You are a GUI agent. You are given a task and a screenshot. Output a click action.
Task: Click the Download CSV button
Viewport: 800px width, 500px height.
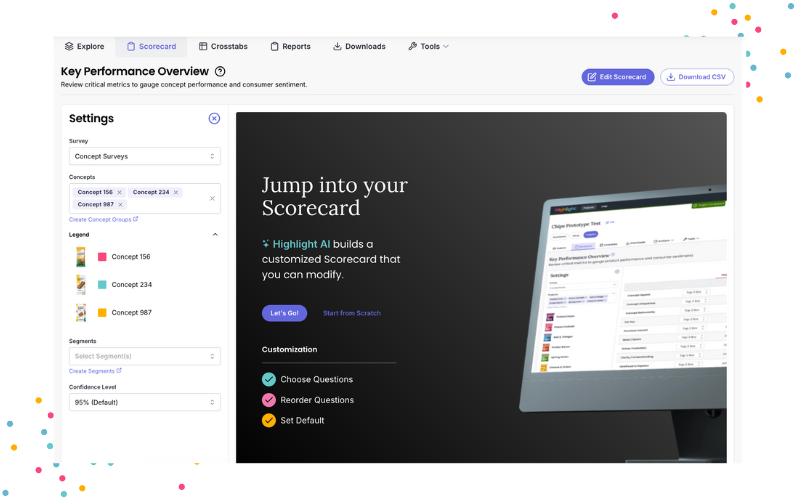click(697, 77)
